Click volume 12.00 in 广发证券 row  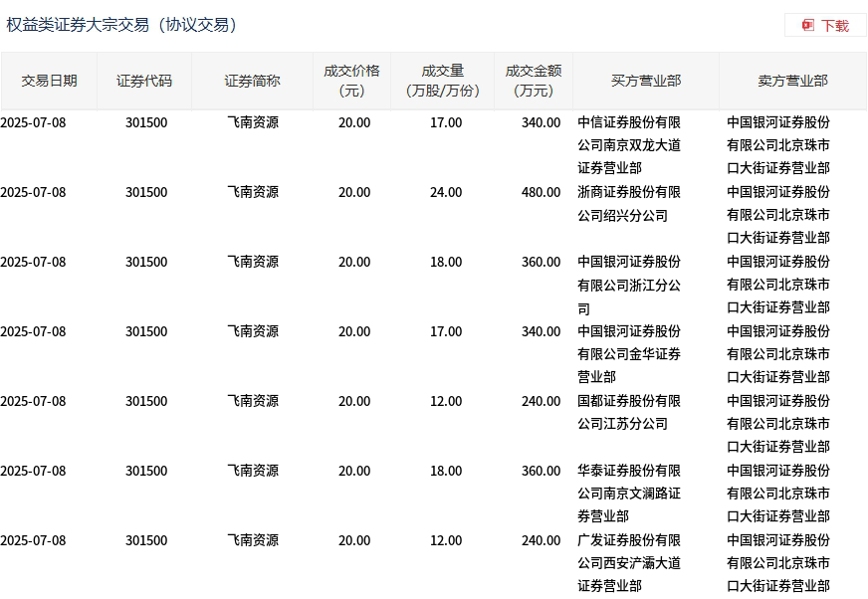pyautogui.click(x=446, y=541)
